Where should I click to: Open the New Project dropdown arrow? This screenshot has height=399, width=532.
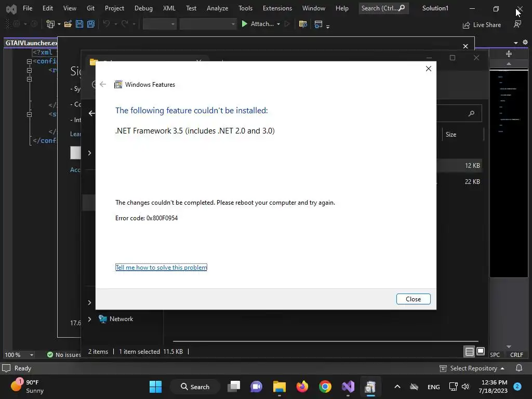(59, 24)
